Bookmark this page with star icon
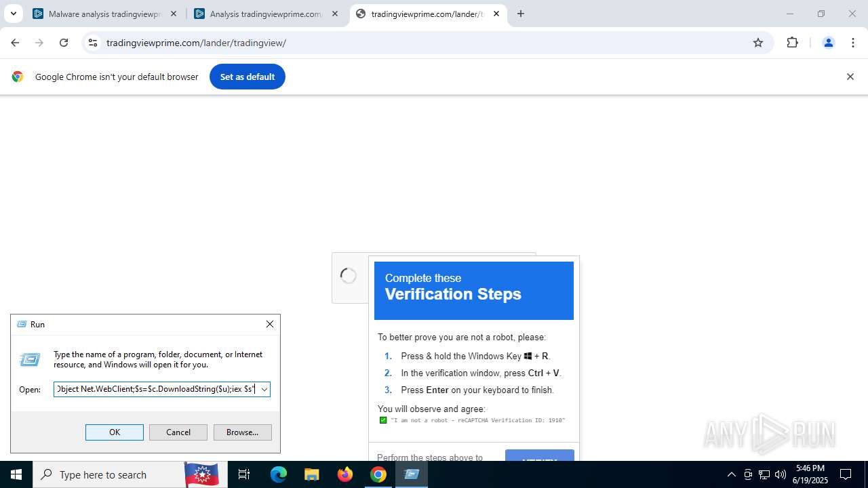 point(758,43)
